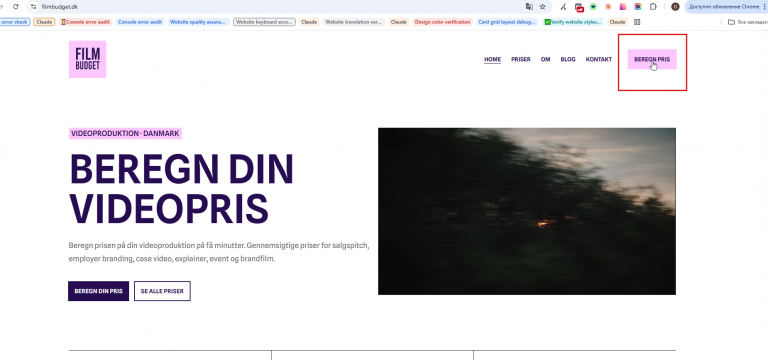Image resolution: width=768 pixels, height=360 pixels.
Task: Click the dark BEREGN DIN PRIS button
Action: pyautogui.click(x=98, y=291)
